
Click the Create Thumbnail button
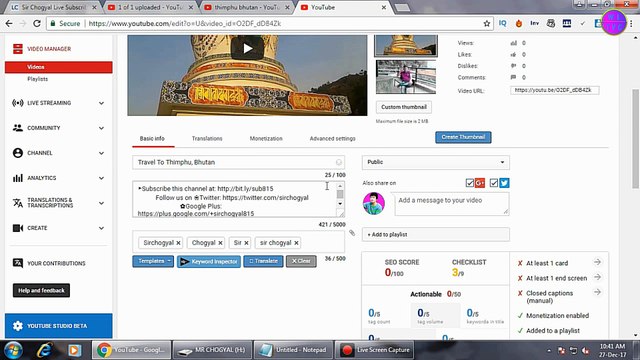click(463, 137)
